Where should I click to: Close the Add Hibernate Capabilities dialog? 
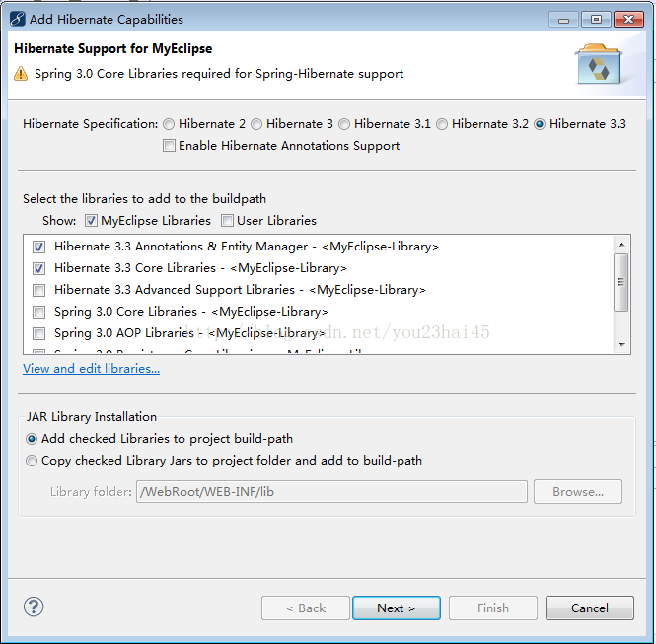[628, 20]
